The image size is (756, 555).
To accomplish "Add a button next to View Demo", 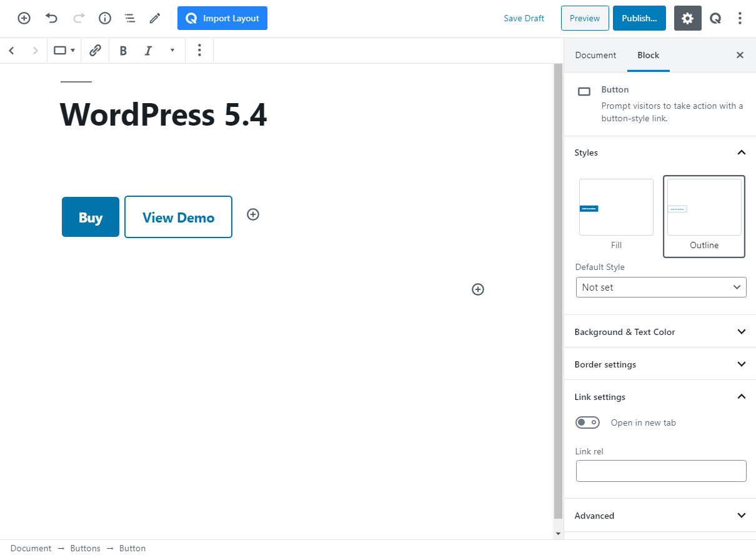I will tap(253, 214).
